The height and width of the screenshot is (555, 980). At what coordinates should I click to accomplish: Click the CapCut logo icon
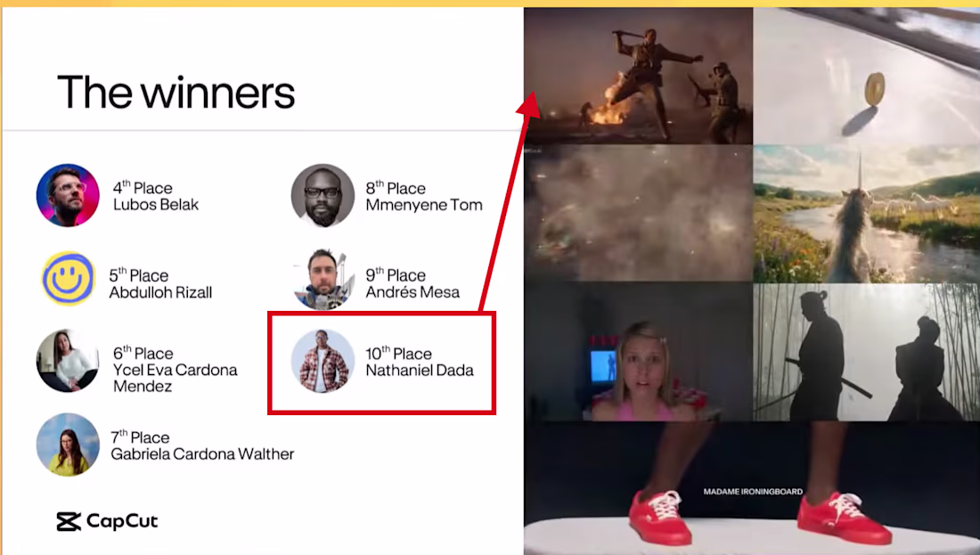[69, 521]
